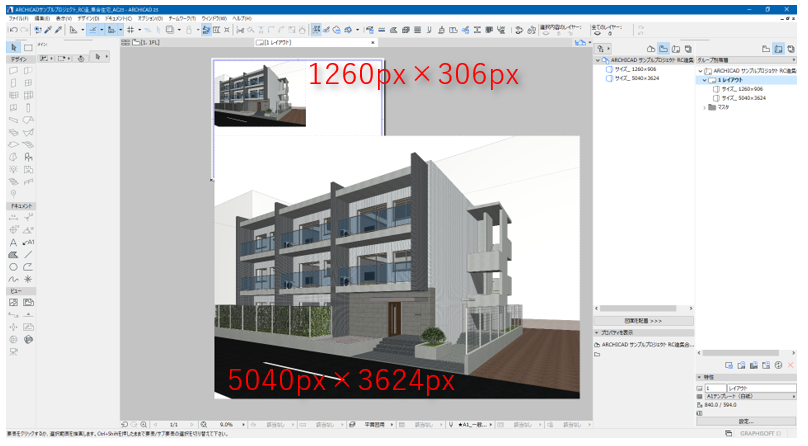Select the Window tool
The width and height of the screenshot is (808, 446).
(x=28, y=83)
